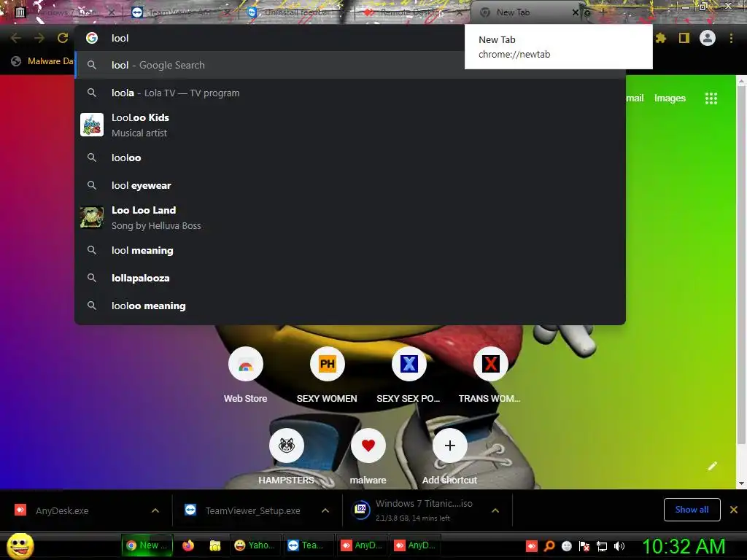This screenshot has height=560, width=747.
Task: Expand TeamViewer_Setup.exe download options
Action: click(x=325, y=510)
